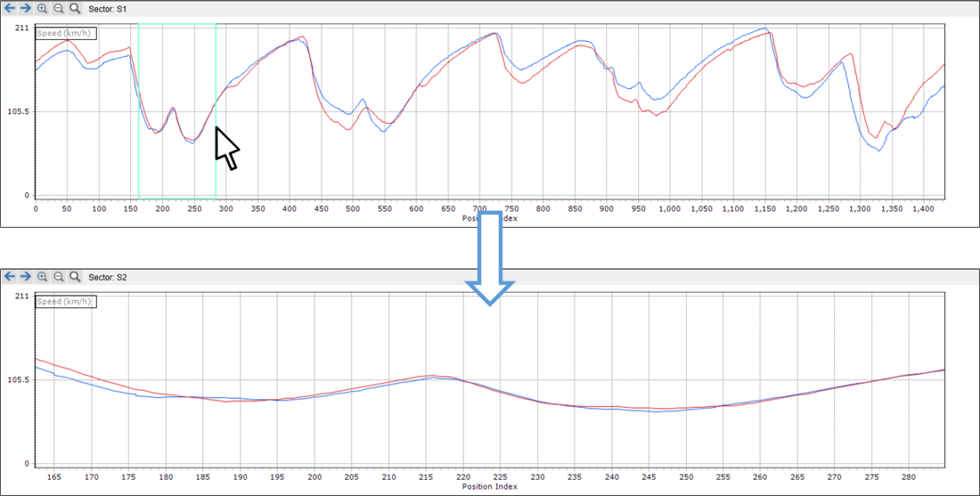
Task: Click the 'Sector: S2' panel label
Action: pyautogui.click(x=108, y=277)
